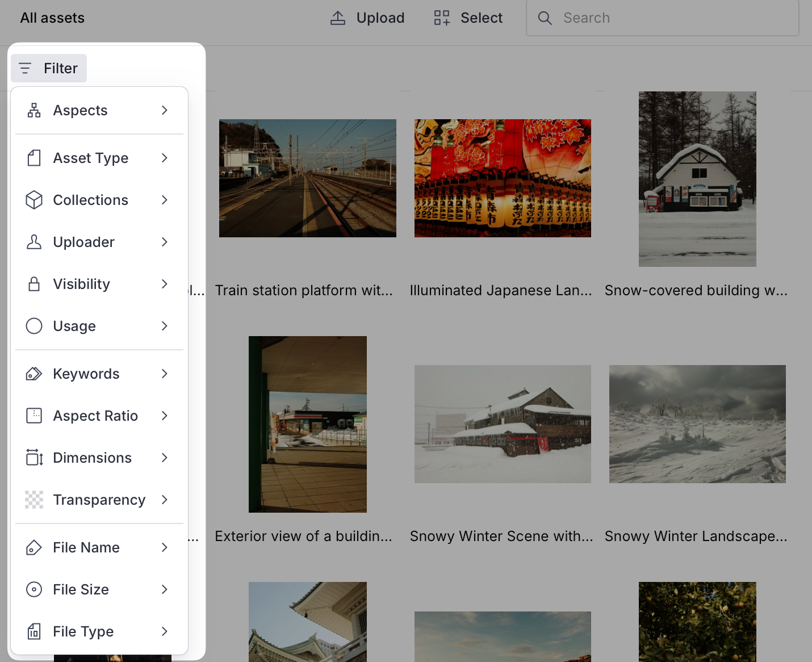Focus the Search input field
Image resolution: width=812 pixels, height=662 pixels.
coord(663,18)
